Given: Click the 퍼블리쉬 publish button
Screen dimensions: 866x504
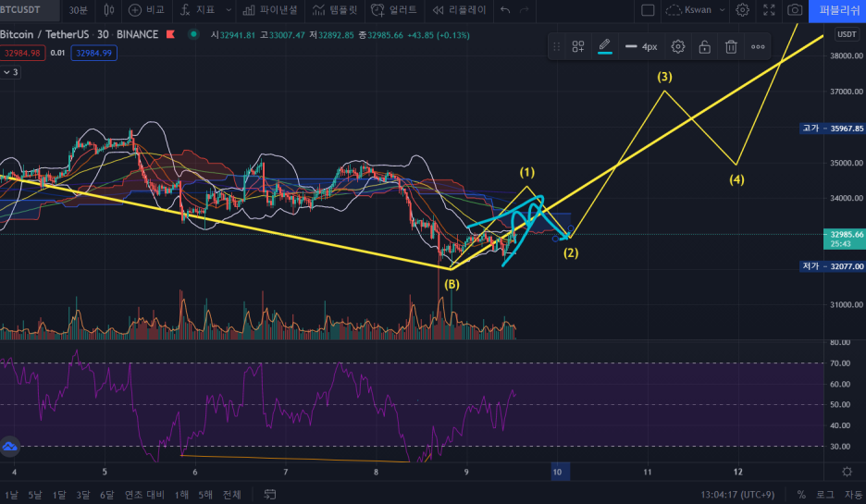Looking at the screenshot, I should (x=837, y=10).
